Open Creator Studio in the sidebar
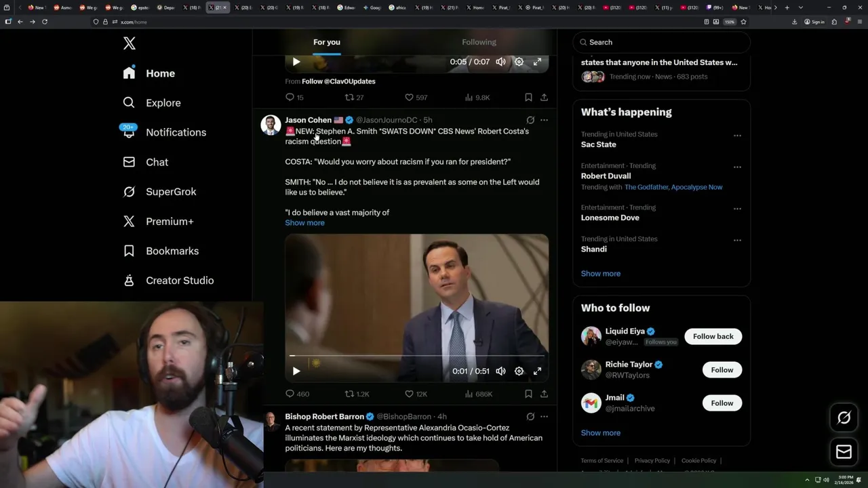 click(x=168, y=281)
